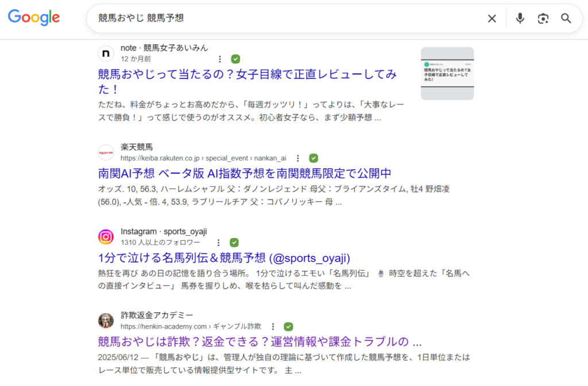Open the note article thumbnail image
Image resolution: width=588 pixels, height=386 pixels.
coord(447,73)
